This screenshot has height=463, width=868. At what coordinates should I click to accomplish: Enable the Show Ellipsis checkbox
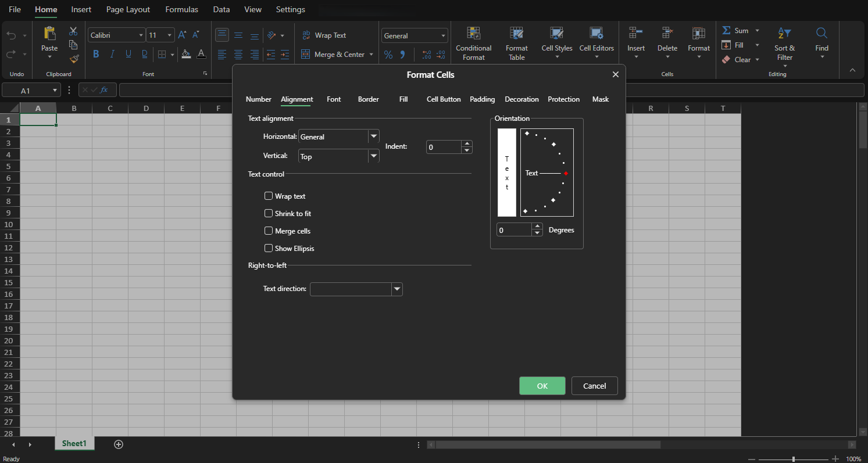point(269,249)
